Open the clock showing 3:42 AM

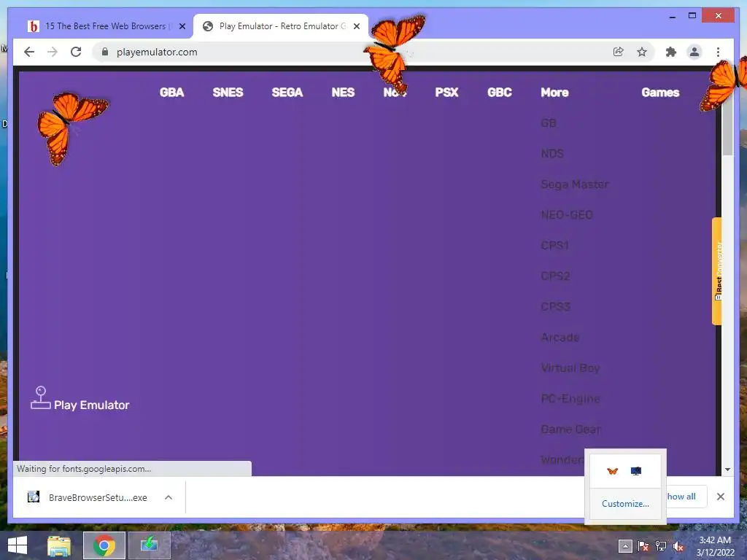(x=715, y=546)
